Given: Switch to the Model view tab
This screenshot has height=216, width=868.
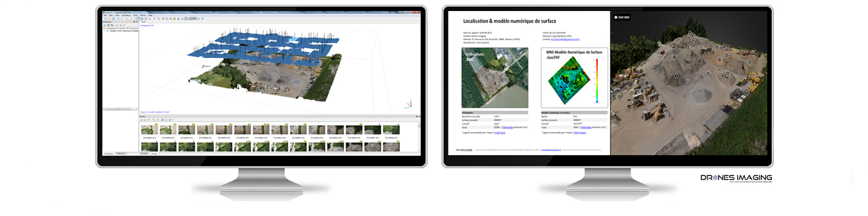Looking at the screenshot, I should pyautogui.click(x=144, y=22).
